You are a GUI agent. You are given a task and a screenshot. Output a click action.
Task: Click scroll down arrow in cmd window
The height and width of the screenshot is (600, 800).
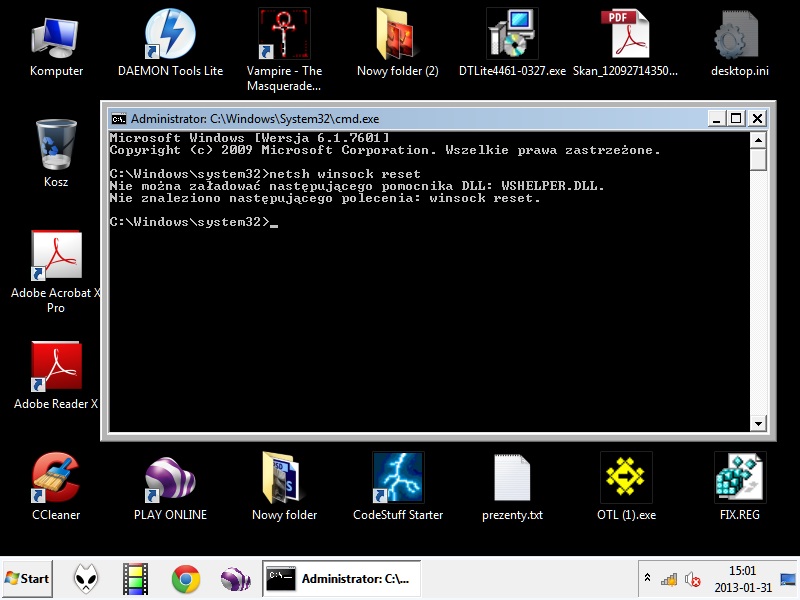[759, 423]
